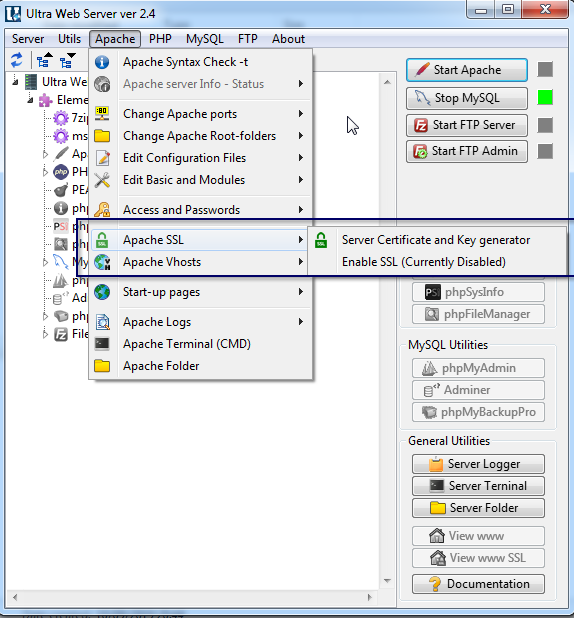Click the server rack icon of the tree root

[x=31, y=82]
